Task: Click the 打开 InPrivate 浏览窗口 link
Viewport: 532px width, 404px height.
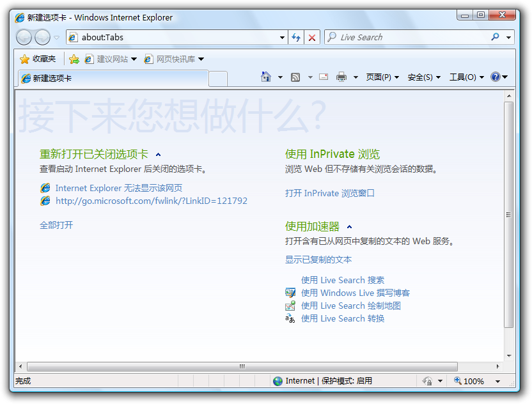Action: (330, 193)
